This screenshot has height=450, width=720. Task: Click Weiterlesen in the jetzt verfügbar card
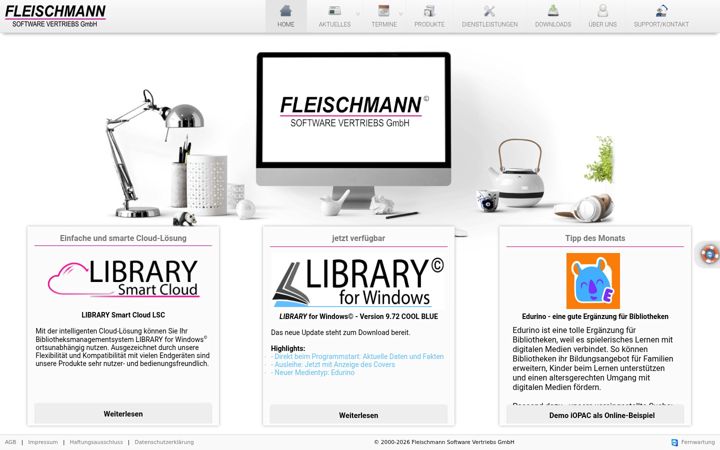(358, 415)
